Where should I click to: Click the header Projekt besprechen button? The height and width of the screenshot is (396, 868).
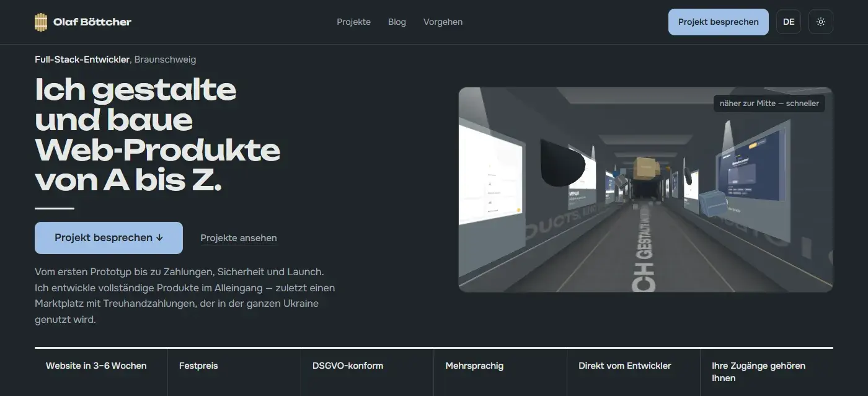point(718,22)
